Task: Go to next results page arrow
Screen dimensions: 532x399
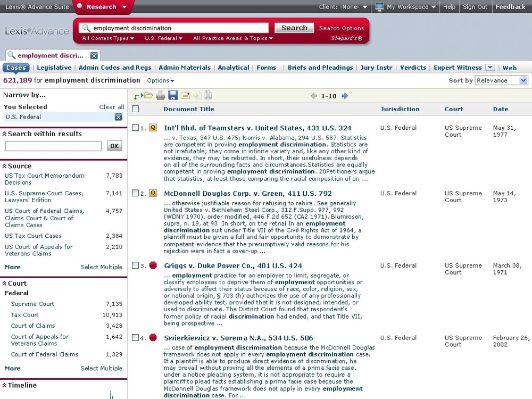Action: point(345,96)
